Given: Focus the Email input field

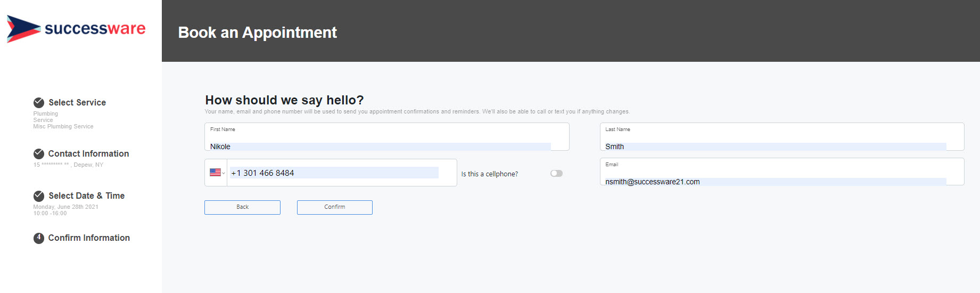Looking at the screenshot, I should pos(775,182).
